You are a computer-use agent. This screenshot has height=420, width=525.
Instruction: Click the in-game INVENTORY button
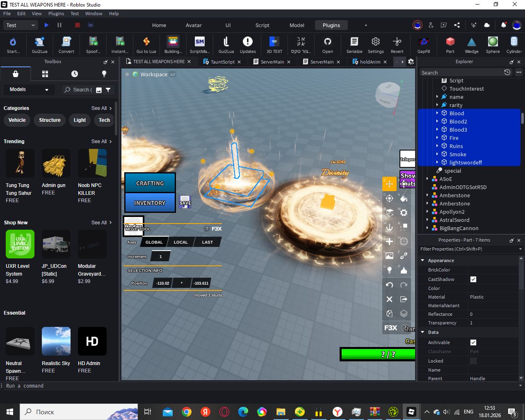[150, 203]
